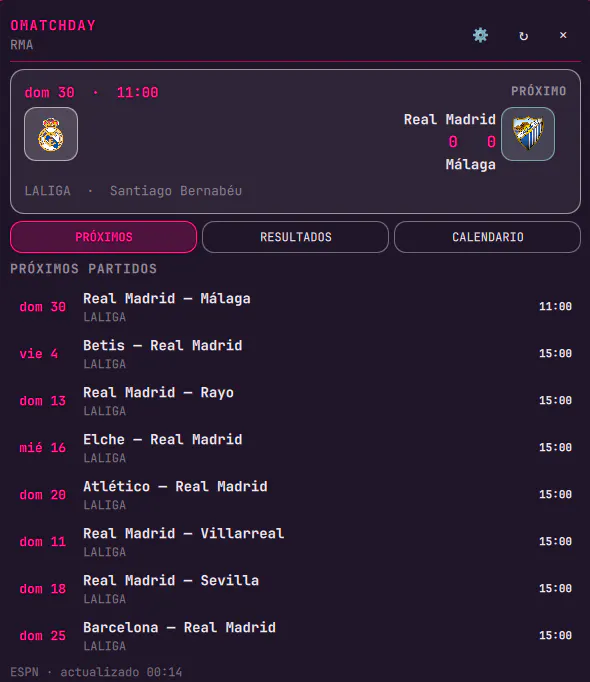The height and width of the screenshot is (682, 590).
Task: Open Real Madrid — Sevilla fixture
Action: [295, 588]
